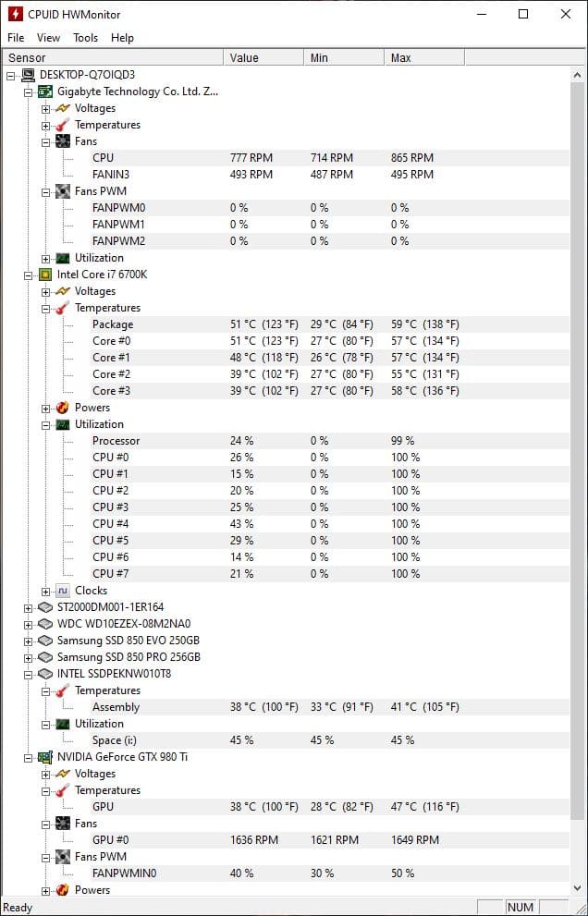Click the NVIDIA GeForce GTX 980 Ti icon
The width and height of the screenshot is (588, 916).
click(45, 757)
